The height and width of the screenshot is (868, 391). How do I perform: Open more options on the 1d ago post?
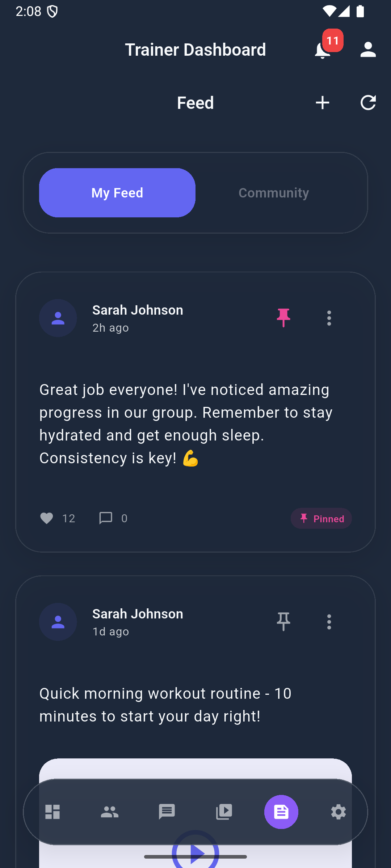(x=329, y=622)
